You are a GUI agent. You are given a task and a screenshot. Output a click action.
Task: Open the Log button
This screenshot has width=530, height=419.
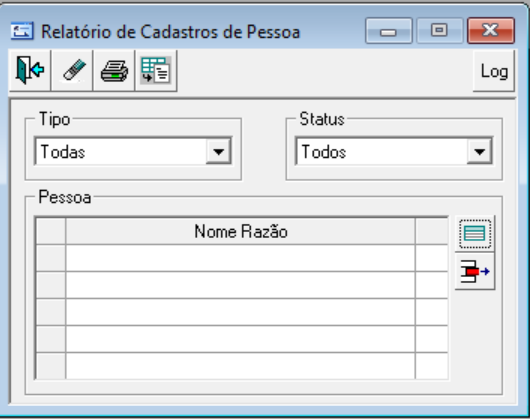click(494, 71)
